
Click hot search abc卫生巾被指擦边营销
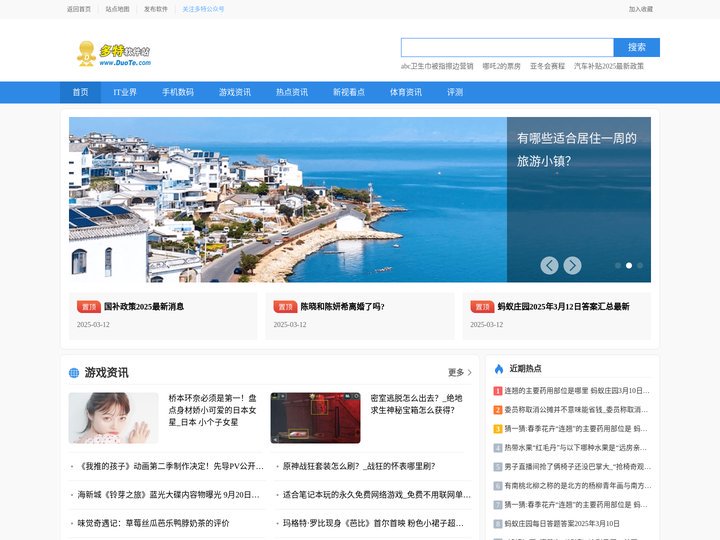tap(437, 66)
